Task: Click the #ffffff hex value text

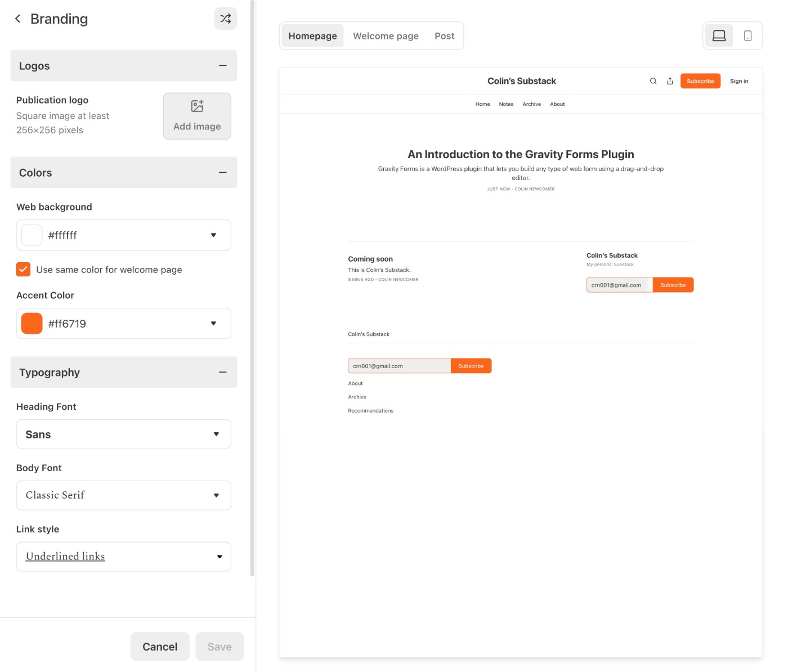Action: point(62,235)
